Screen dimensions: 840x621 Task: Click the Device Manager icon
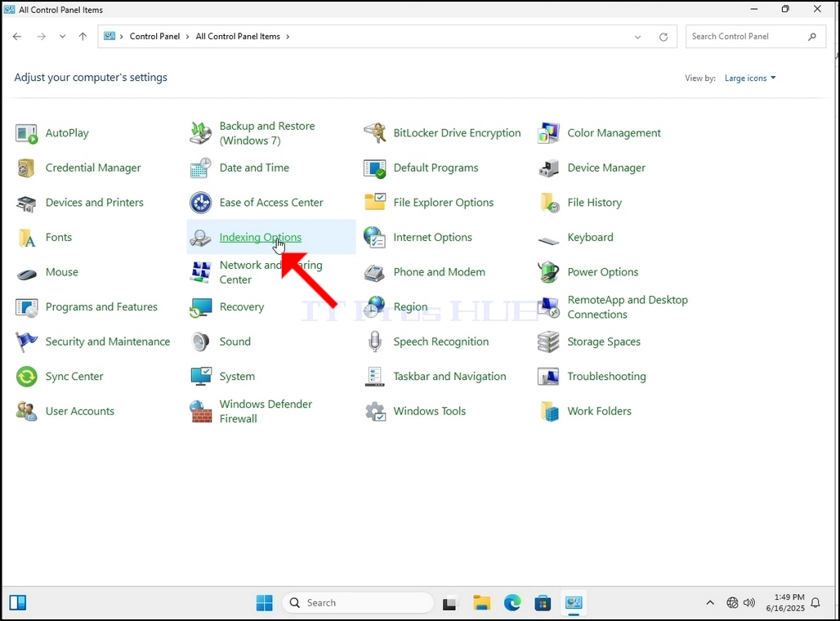[x=548, y=168]
